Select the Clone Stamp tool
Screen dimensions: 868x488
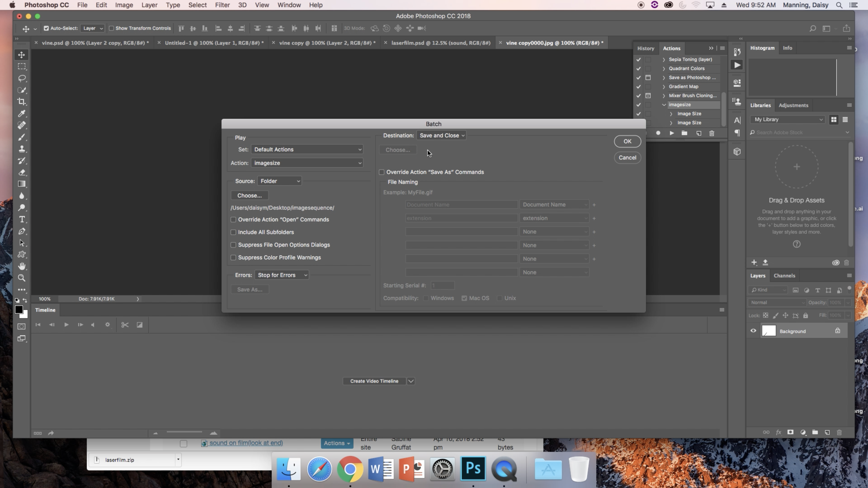click(x=22, y=148)
